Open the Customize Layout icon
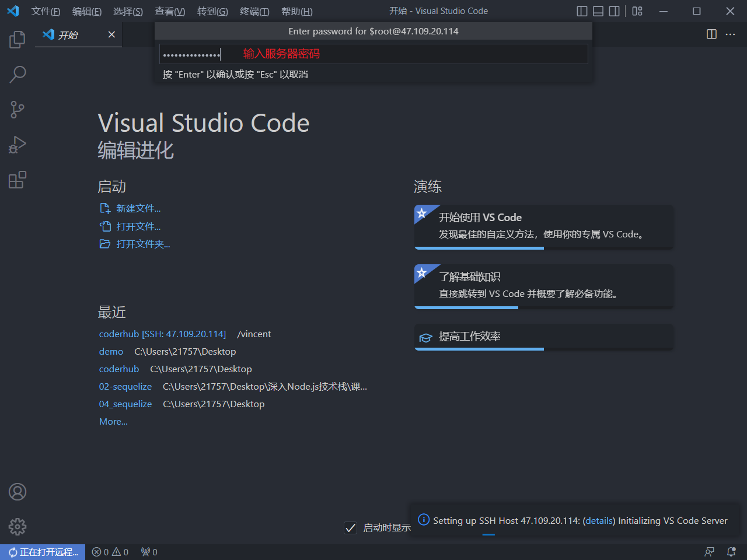 click(x=637, y=11)
